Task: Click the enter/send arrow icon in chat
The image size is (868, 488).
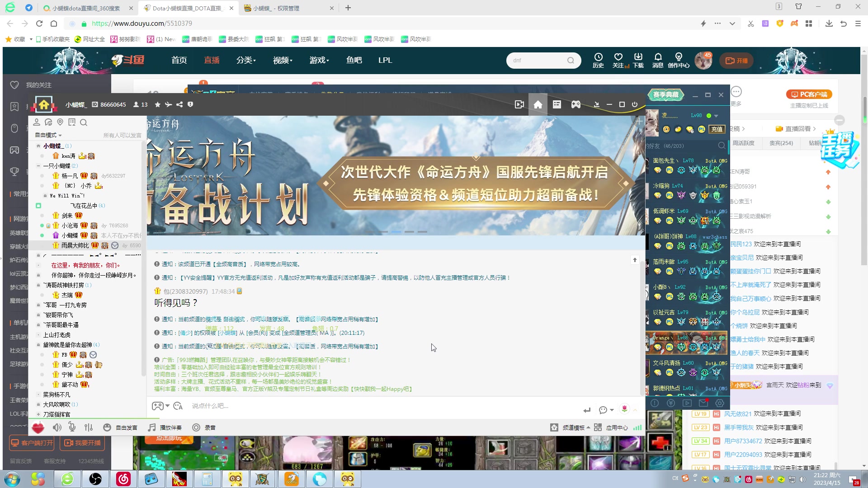Action: pyautogui.click(x=587, y=410)
